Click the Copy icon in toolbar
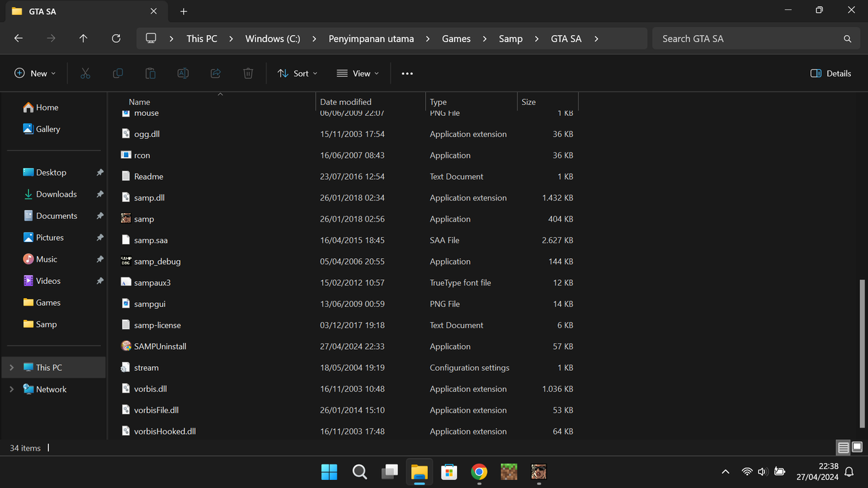Viewport: 868px width, 488px height. [x=118, y=73]
